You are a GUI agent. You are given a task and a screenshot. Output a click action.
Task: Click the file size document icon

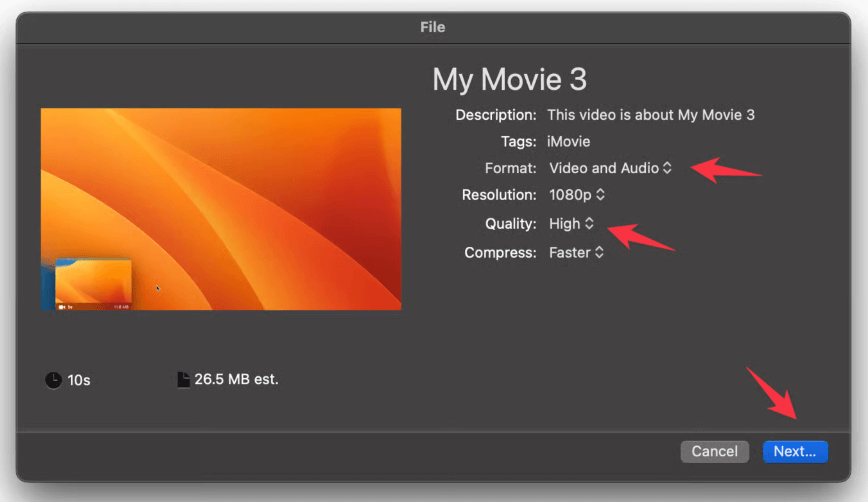183,380
